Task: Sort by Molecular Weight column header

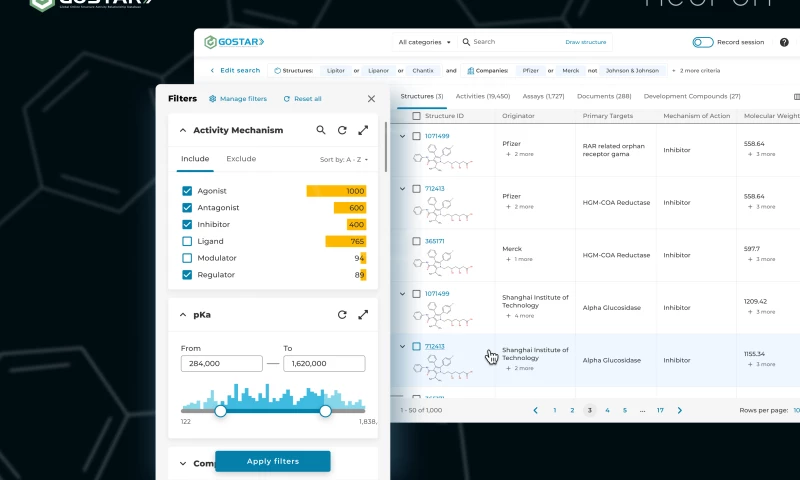Action: point(771,116)
